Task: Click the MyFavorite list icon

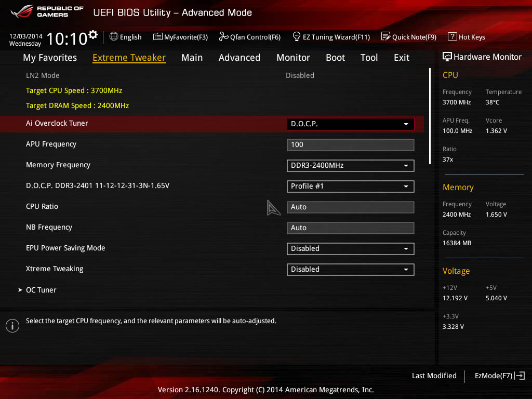Action: coord(157,37)
